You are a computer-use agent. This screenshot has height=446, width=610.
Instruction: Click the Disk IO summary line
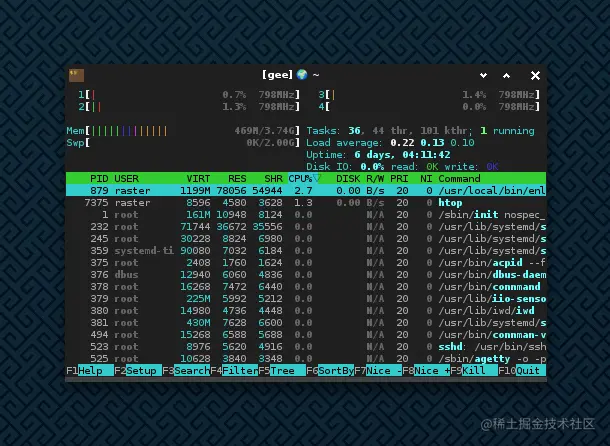point(402,167)
